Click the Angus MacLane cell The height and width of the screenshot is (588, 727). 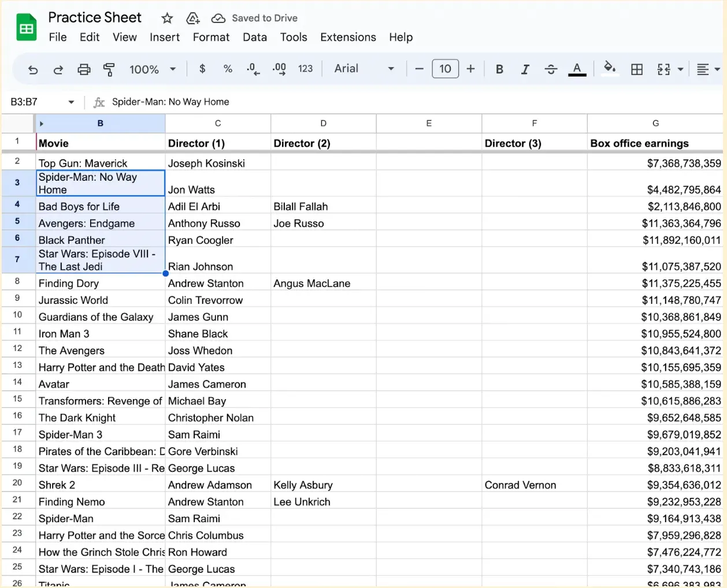324,283
